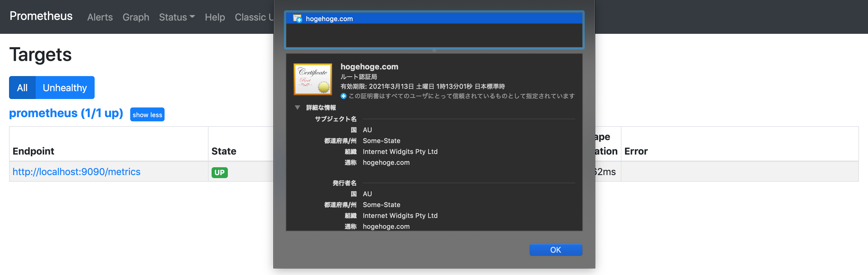Collapse the 詳細な情報 disclosure triangle
This screenshot has width=868, height=275.
297,108
